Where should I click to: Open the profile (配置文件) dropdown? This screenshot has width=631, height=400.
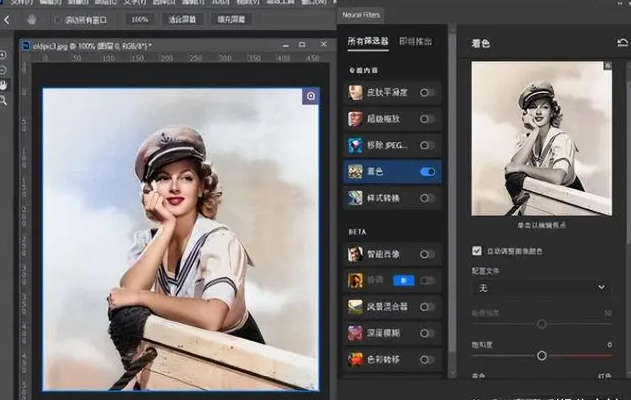coord(541,287)
